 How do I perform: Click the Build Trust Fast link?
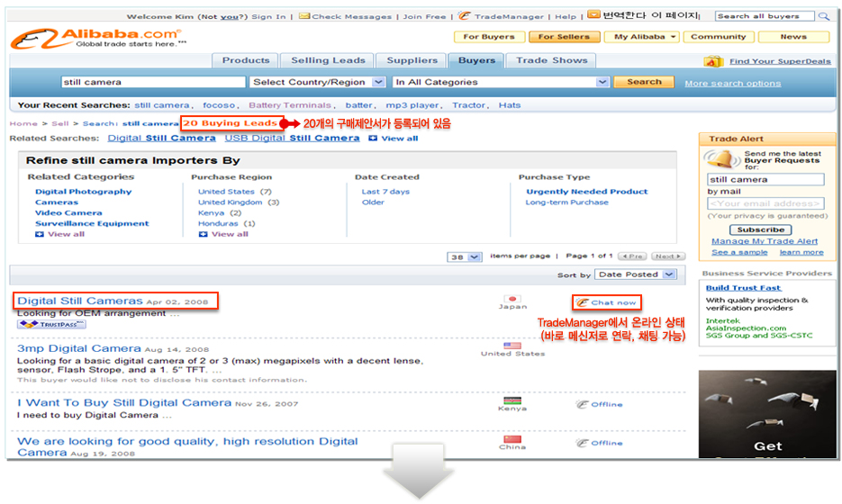click(743, 288)
